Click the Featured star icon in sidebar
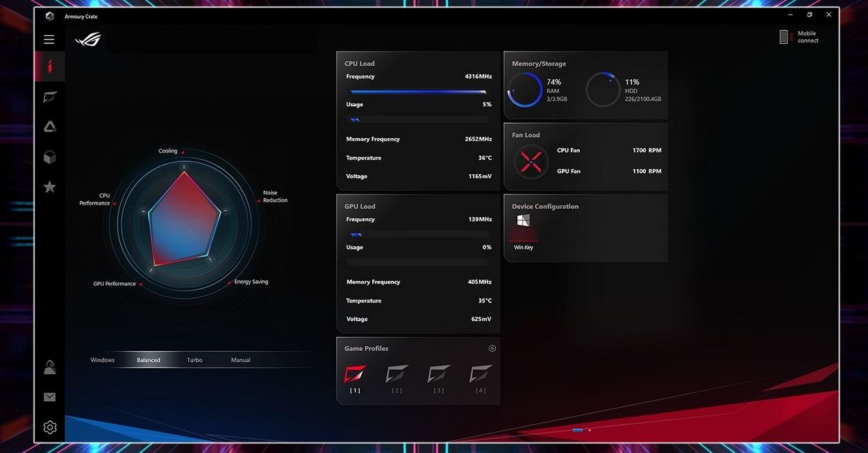The height and width of the screenshot is (453, 868). coord(49,187)
